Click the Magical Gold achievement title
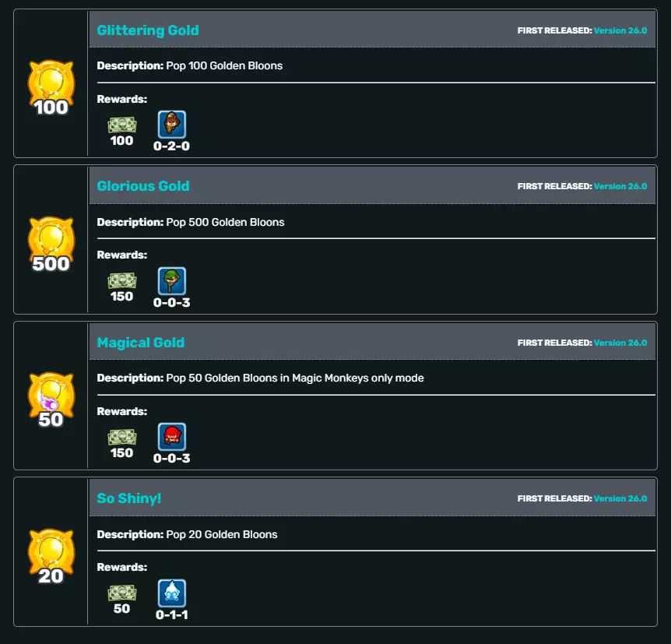The image size is (671, 644). point(140,343)
